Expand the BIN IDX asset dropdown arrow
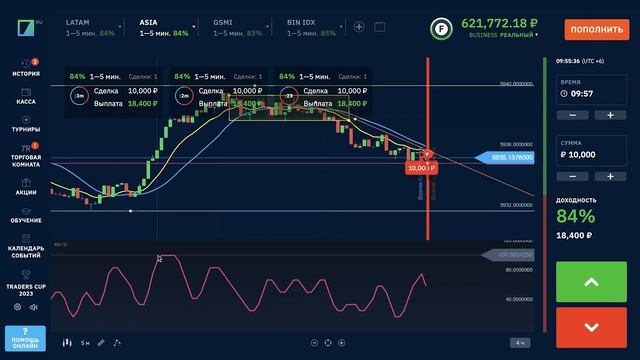 341,27
